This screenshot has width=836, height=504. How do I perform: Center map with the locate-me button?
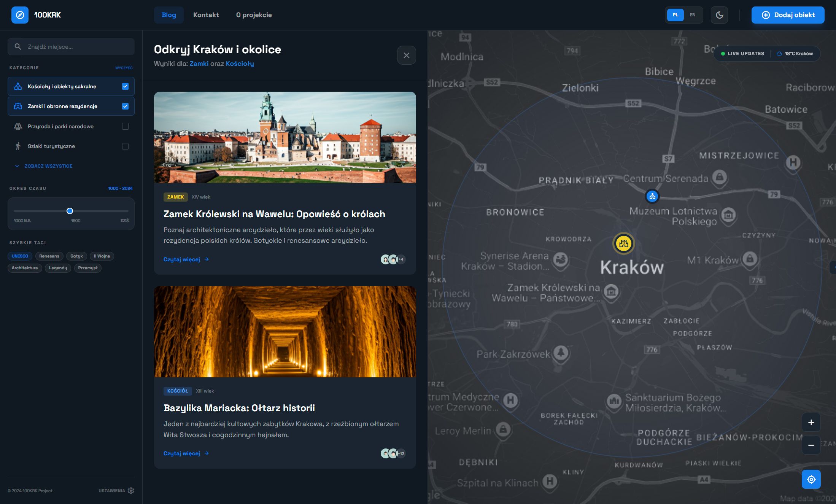811,479
